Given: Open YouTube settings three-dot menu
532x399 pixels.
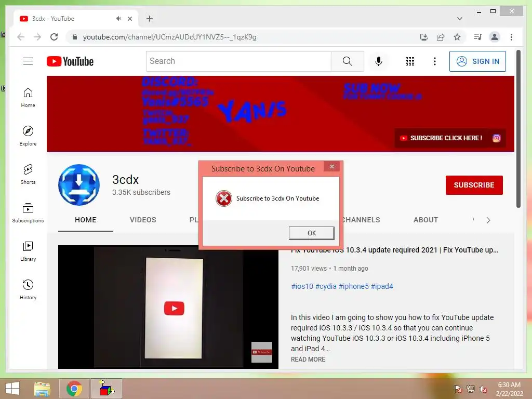Looking at the screenshot, I should [x=435, y=61].
